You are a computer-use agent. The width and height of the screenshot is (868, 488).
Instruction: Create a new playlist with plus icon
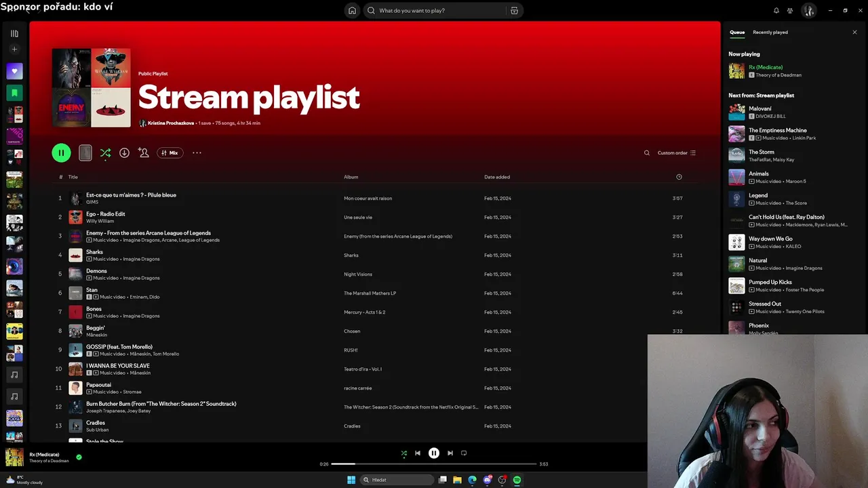coord(14,49)
